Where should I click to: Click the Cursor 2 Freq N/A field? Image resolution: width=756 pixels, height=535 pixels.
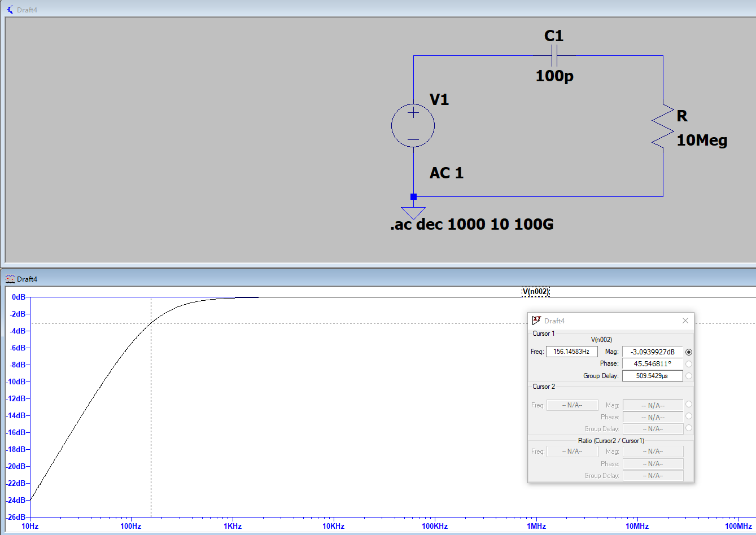point(573,405)
